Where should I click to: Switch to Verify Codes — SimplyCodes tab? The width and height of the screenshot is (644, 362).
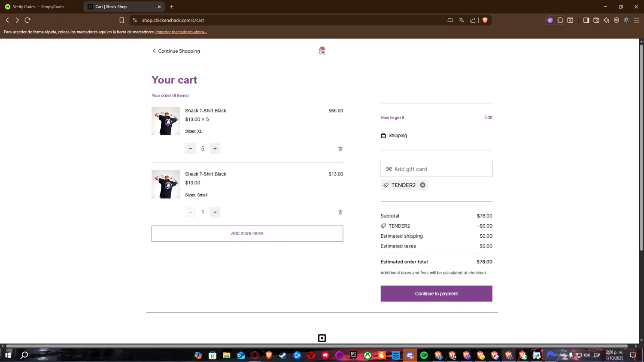click(39, 7)
